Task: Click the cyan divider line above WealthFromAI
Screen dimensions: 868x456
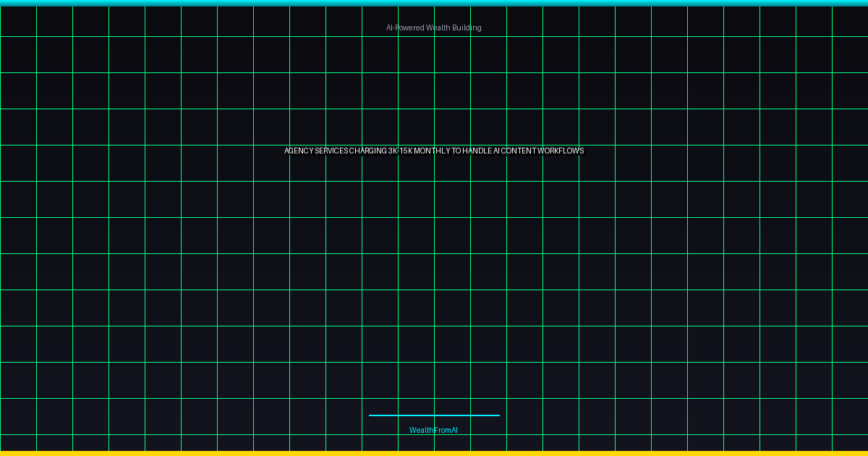Action: [x=434, y=415]
